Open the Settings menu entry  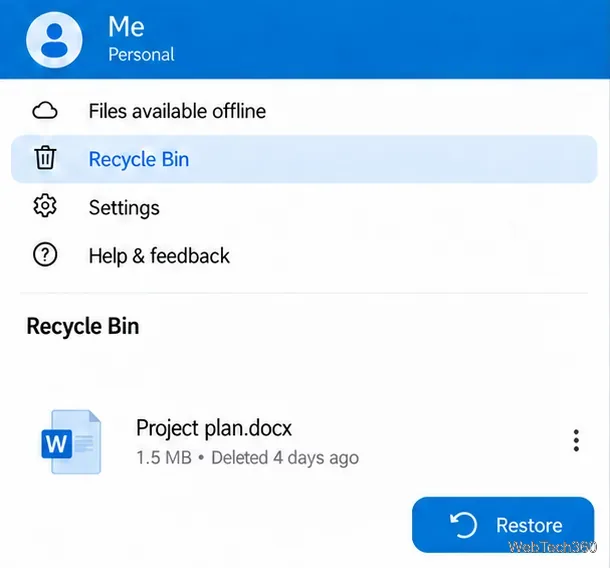pos(124,208)
